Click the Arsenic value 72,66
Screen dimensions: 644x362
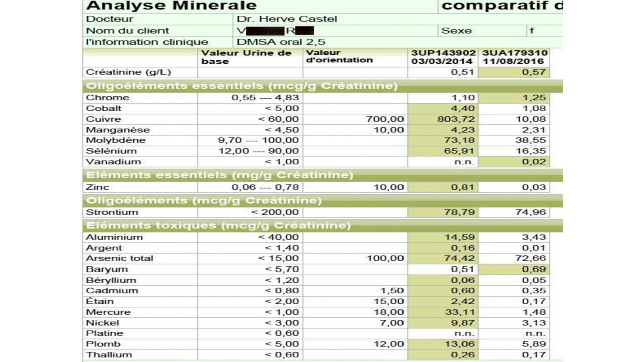(531, 258)
